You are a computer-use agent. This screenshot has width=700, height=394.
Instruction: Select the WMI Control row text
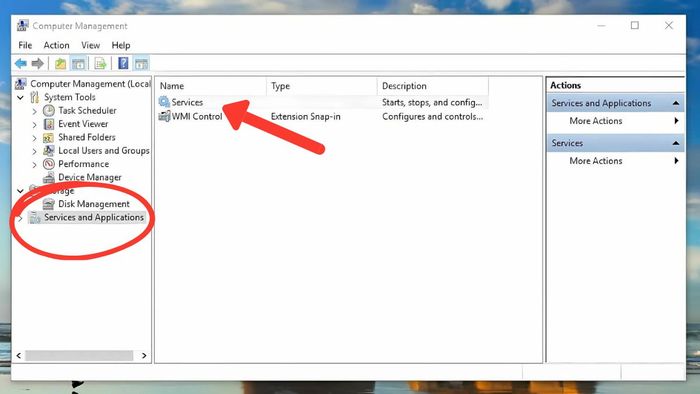coord(197,116)
